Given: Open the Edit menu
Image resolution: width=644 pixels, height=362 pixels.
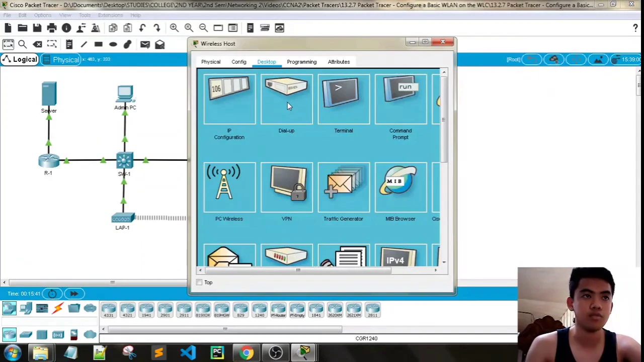Looking at the screenshot, I should (23, 15).
